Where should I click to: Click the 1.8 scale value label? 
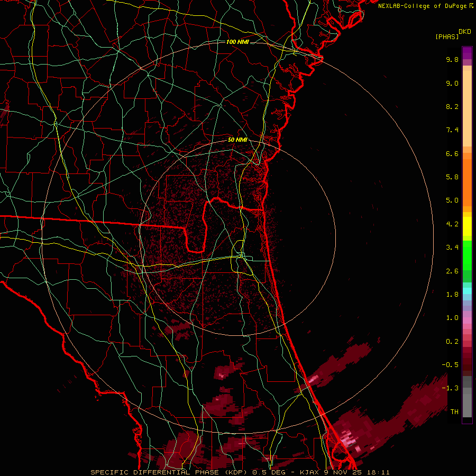452,295
